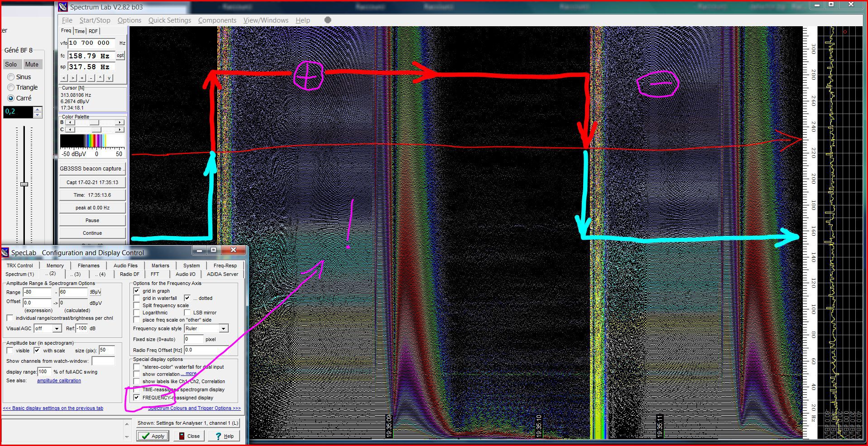Click the right arrow of Brightness B scrollbar

[x=120, y=123]
